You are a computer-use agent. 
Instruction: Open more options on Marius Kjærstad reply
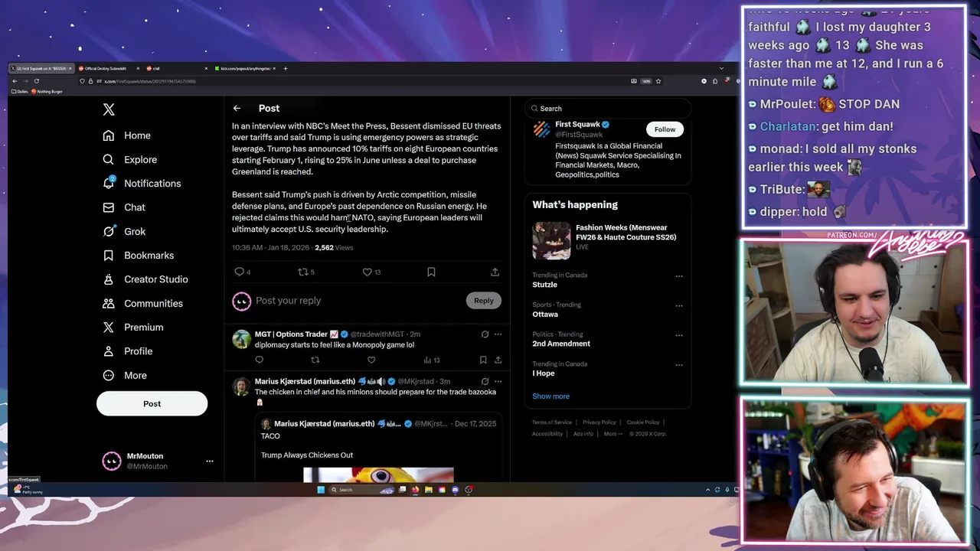tap(498, 381)
